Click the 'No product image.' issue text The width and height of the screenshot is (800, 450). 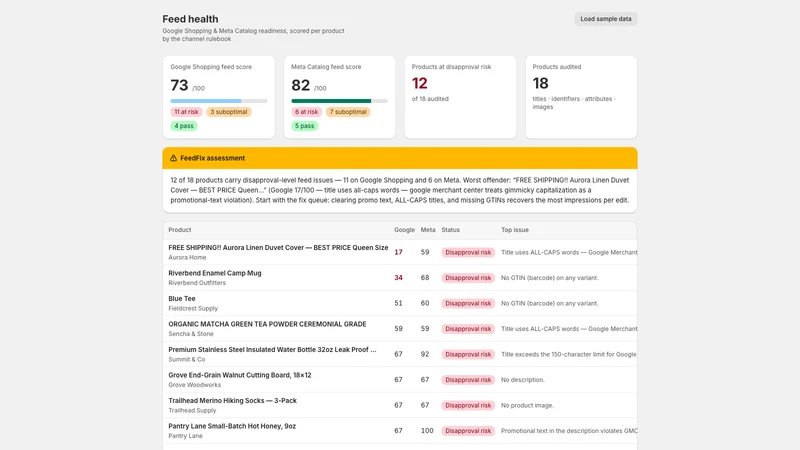pyautogui.click(x=527, y=406)
